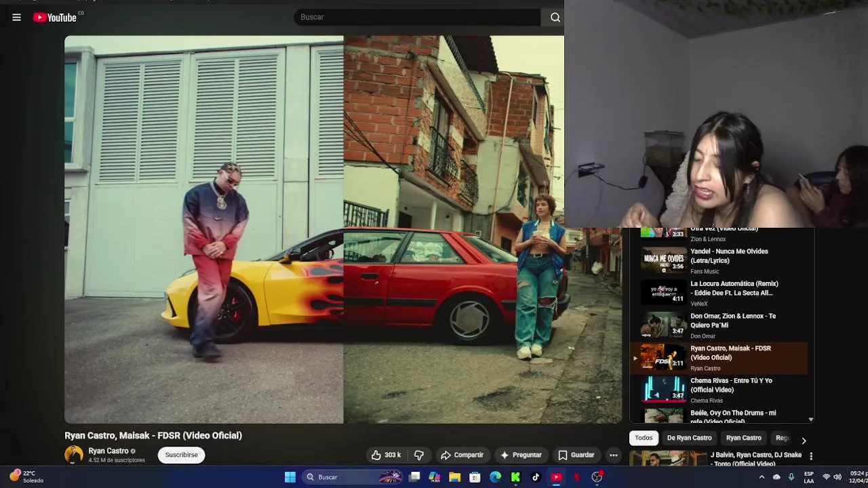Screen dimensions: 868x488
Task: Go to YouTube home via logo
Action: click(x=56, y=18)
